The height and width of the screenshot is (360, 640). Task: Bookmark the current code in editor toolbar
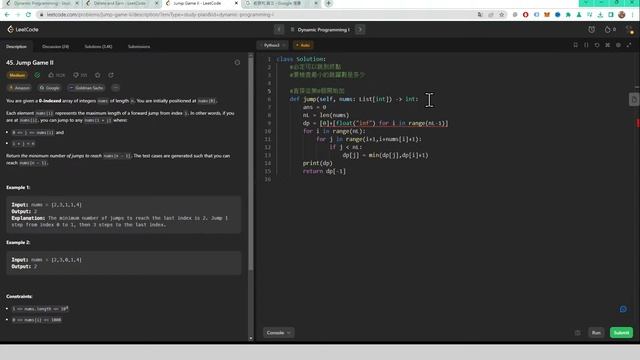pyautogui.click(x=576, y=45)
